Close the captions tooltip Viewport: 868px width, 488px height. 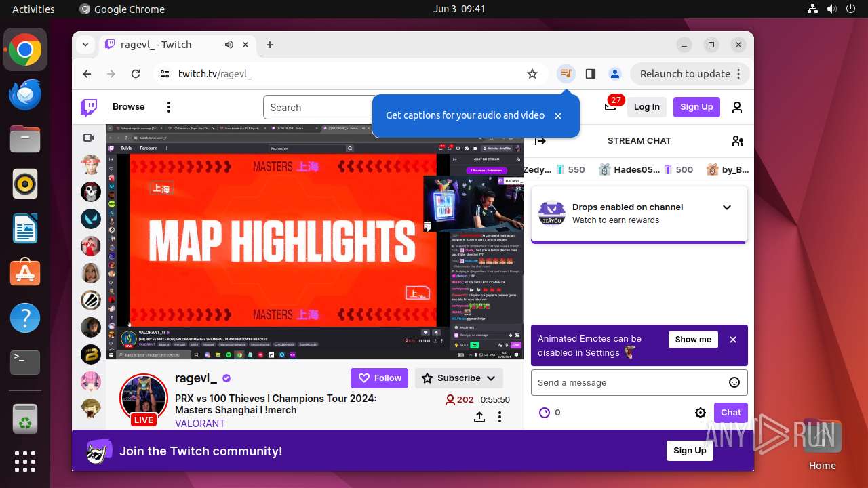click(x=558, y=116)
